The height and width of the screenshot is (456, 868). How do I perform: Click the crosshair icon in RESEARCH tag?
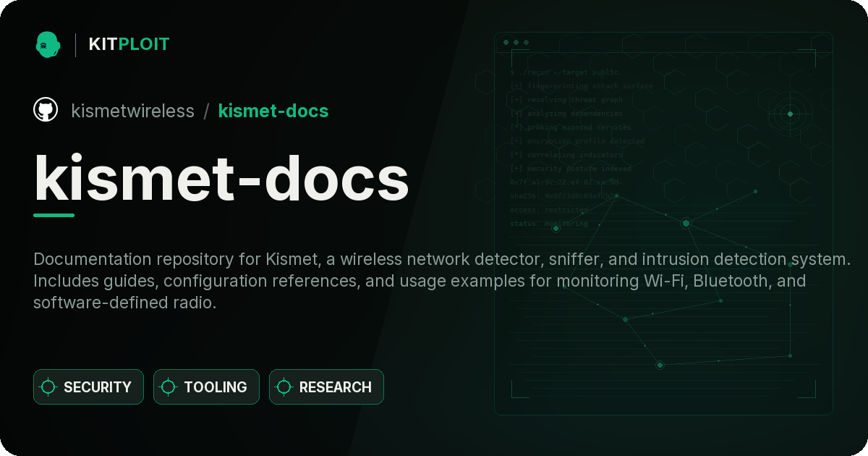[284, 387]
